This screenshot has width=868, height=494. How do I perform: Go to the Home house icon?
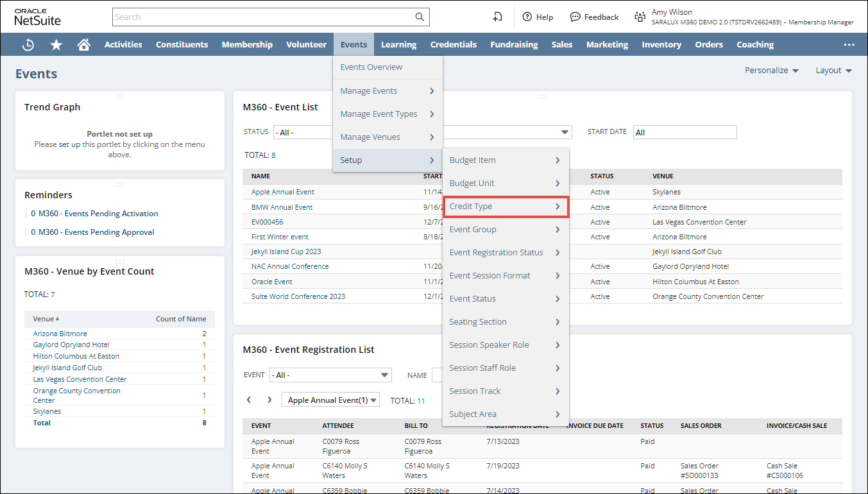pyautogui.click(x=83, y=45)
